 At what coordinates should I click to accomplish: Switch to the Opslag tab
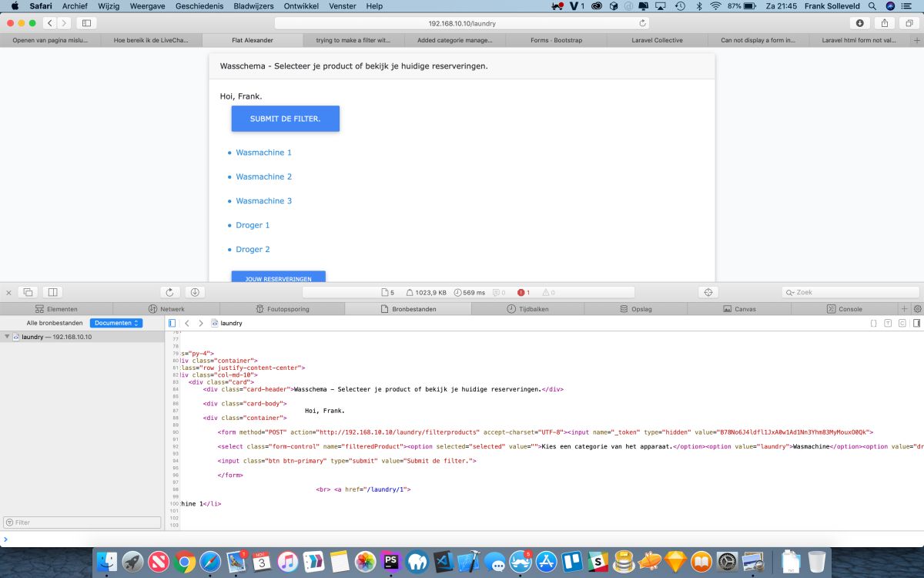coord(636,308)
